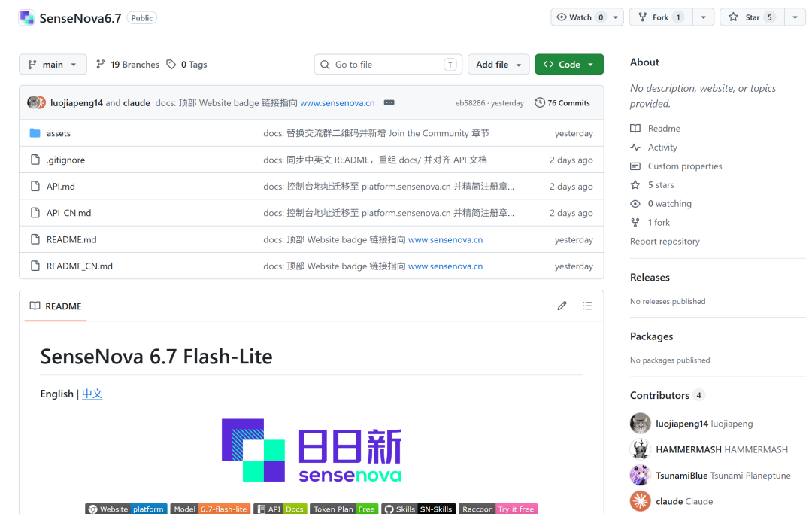This screenshot has width=812, height=514.
Task: Click the Report repository link
Action: coord(665,241)
